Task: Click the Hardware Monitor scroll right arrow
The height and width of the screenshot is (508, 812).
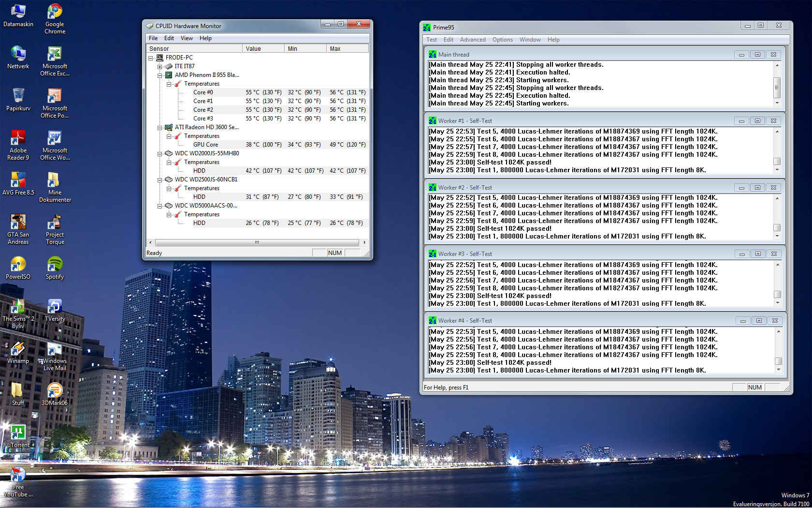Action: pyautogui.click(x=364, y=242)
